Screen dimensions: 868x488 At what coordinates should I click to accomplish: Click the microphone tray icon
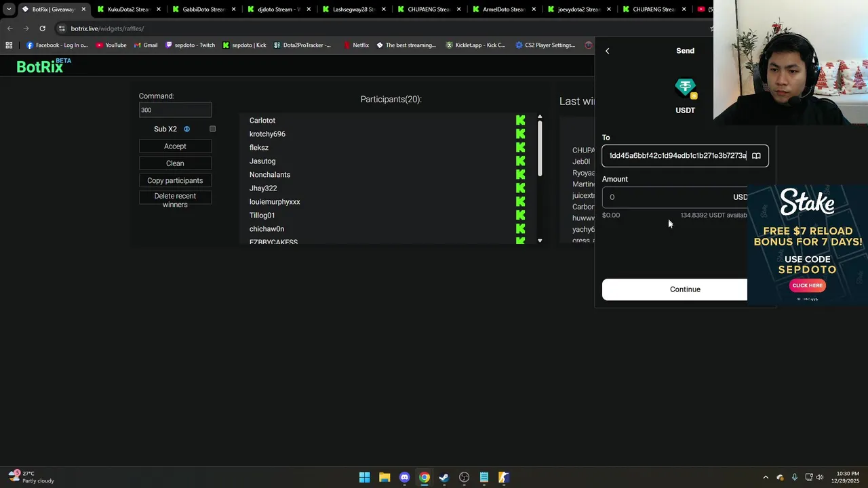pyautogui.click(x=794, y=477)
